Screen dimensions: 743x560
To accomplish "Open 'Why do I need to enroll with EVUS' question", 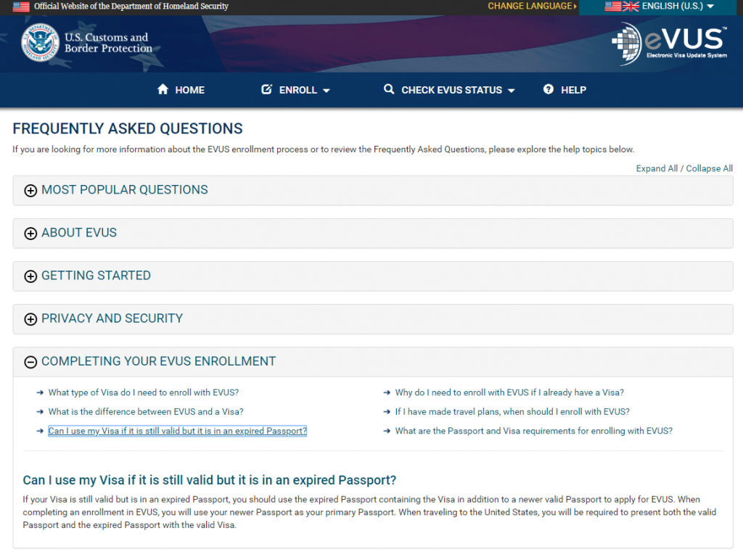I will 509,392.
